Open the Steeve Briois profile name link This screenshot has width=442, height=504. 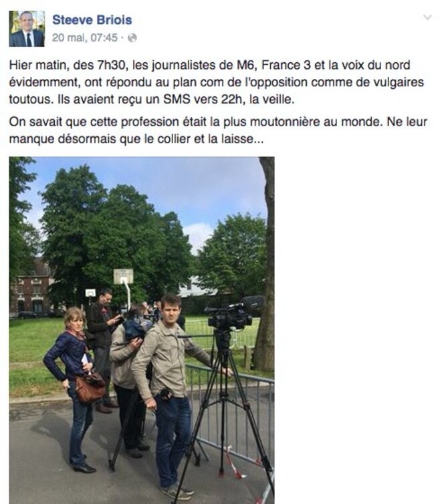click(x=92, y=20)
